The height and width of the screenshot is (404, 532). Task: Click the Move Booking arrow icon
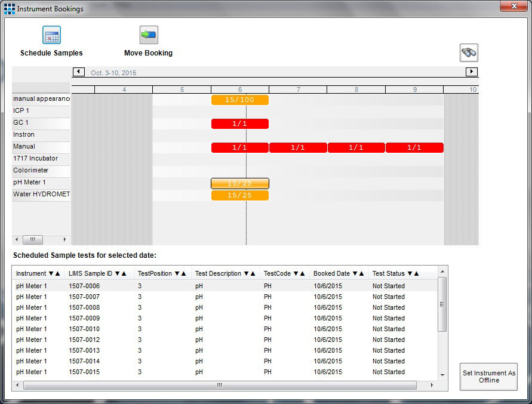pos(148,35)
